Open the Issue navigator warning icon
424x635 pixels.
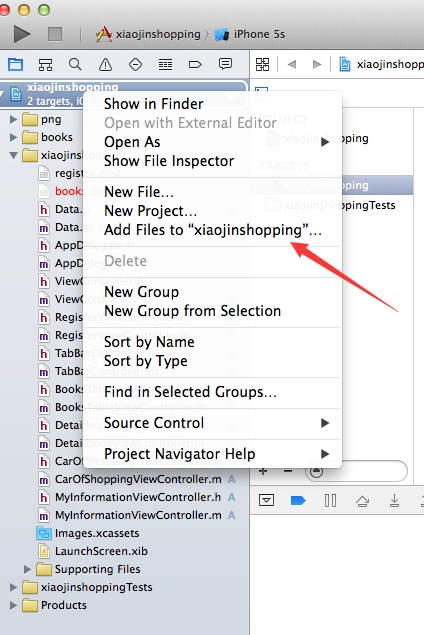(x=105, y=64)
